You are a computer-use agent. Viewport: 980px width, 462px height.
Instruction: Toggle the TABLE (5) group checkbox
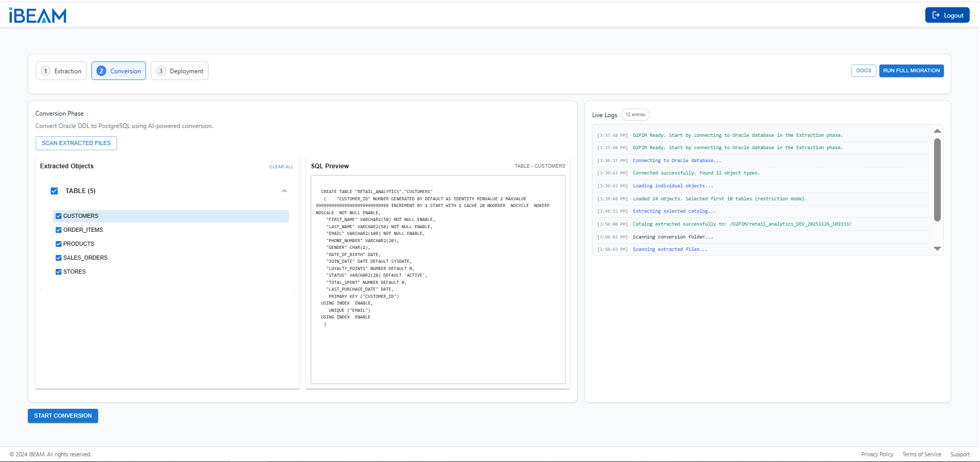[54, 191]
